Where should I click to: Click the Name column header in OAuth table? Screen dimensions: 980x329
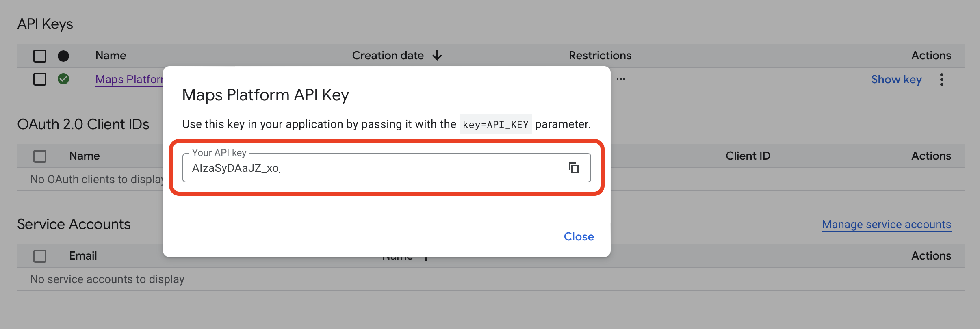coord(85,156)
